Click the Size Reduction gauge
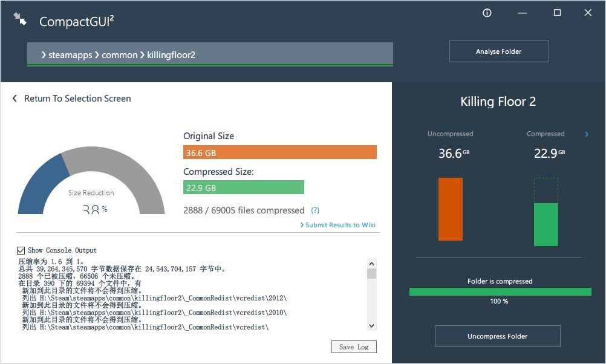 (x=91, y=180)
